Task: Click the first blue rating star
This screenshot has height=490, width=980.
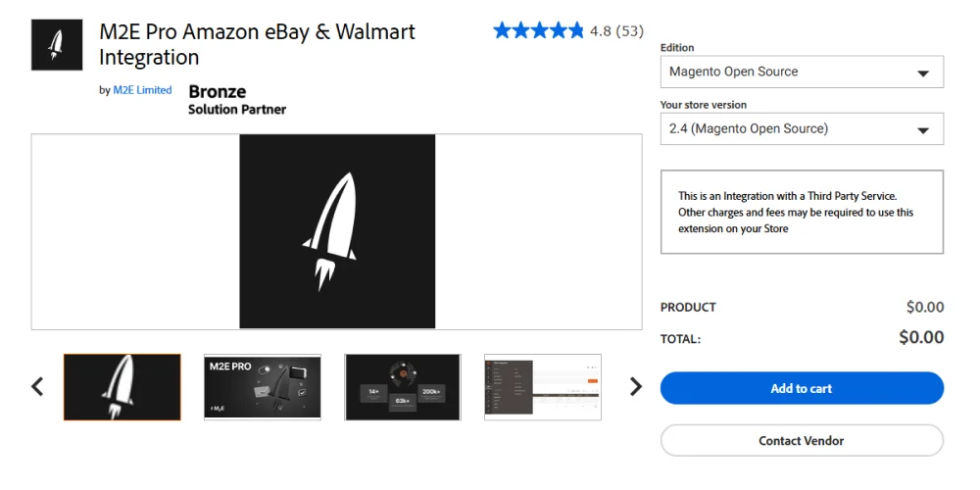Action: [503, 30]
